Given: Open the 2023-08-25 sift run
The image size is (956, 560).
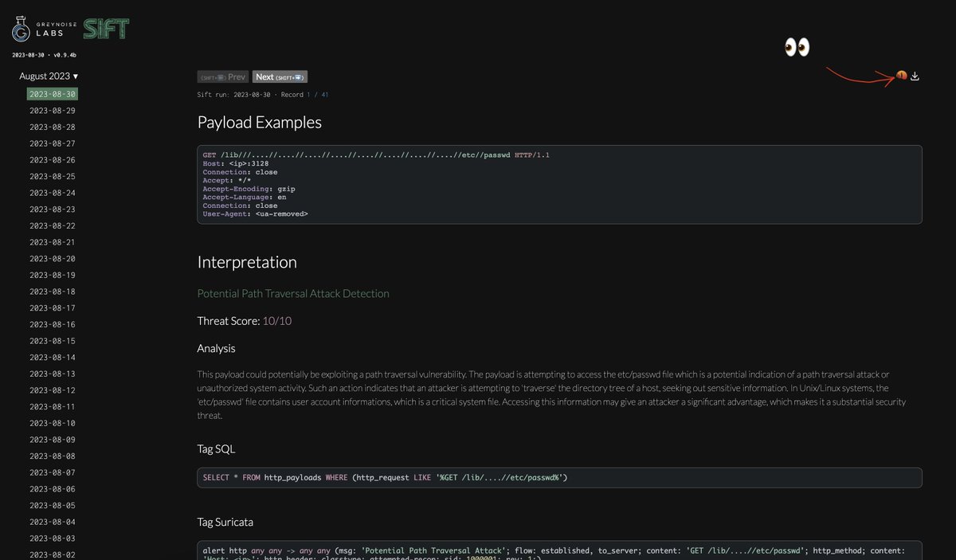Looking at the screenshot, I should [x=53, y=177].
